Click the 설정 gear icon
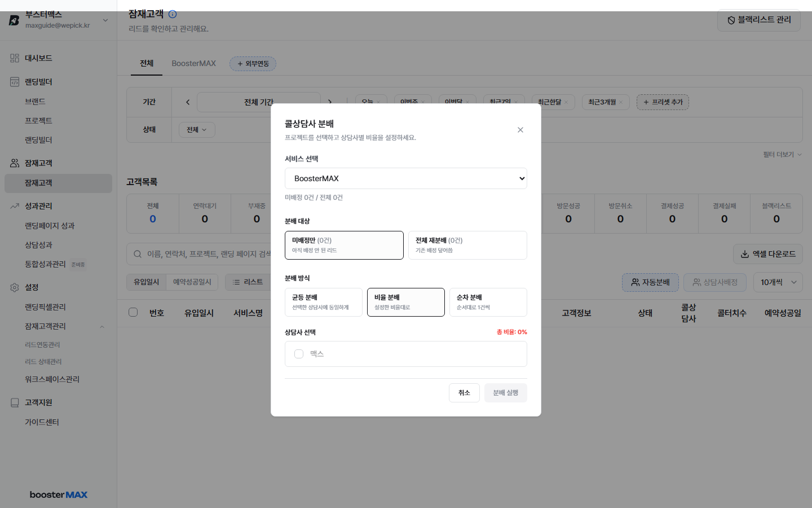The image size is (812, 508). tap(15, 287)
